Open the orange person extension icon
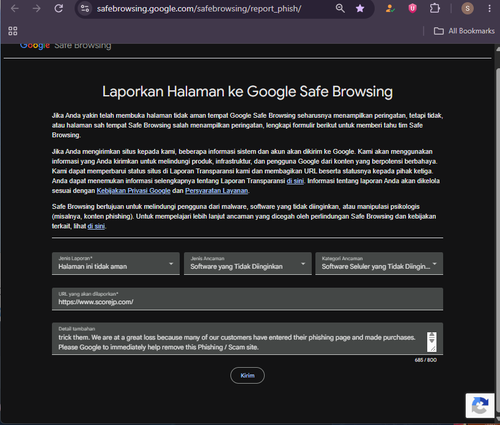This screenshot has height=425, width=500. pos(390,8)
